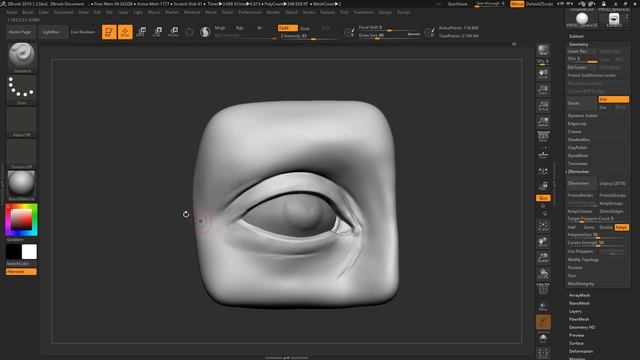Open the BasicMaterial selector
The image size is (640, 360).
tap(22, 186)
